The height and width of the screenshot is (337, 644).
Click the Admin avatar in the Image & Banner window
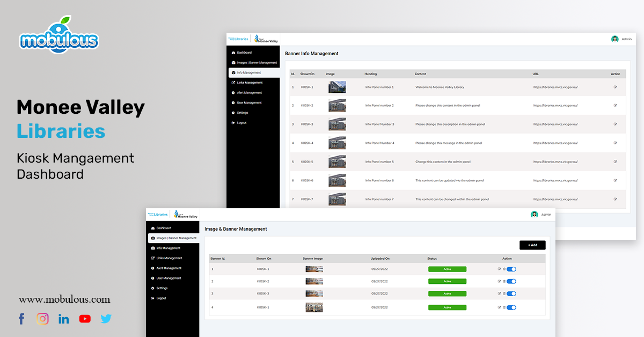click(535, 215)
